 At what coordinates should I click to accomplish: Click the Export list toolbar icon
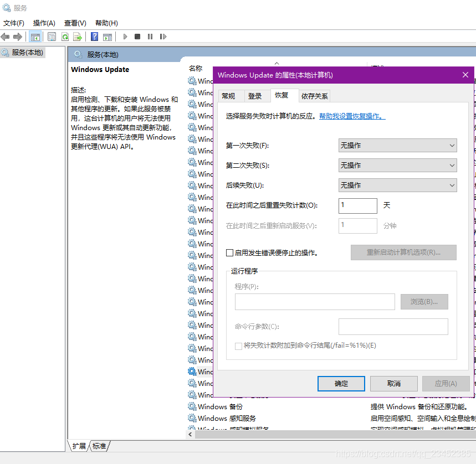tap(78, 37)
